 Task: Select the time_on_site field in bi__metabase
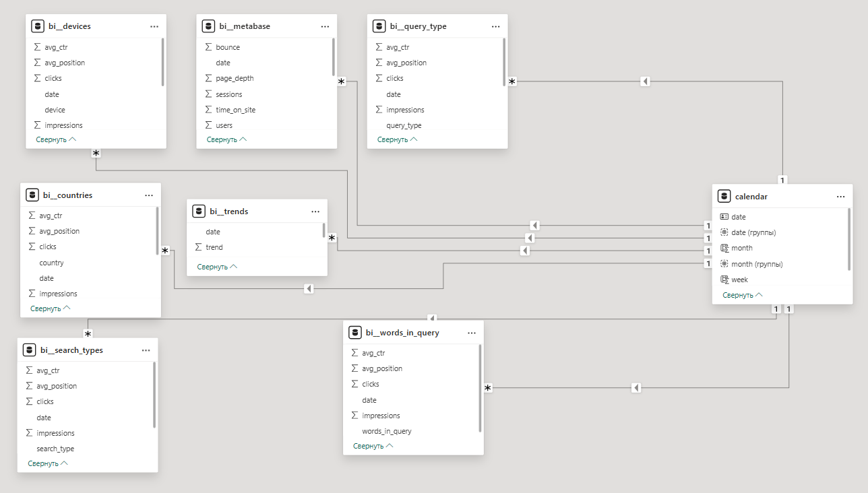(x=235, y=110)
